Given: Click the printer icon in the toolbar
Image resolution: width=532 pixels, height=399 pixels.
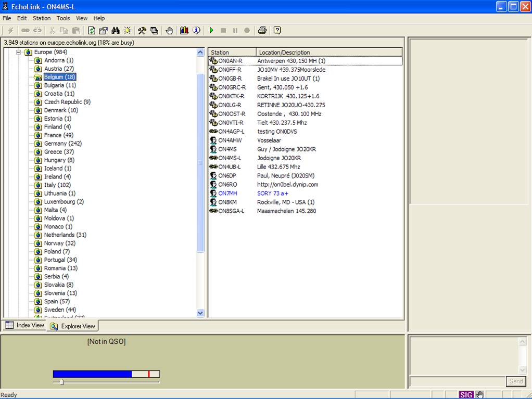Looking at the screenshot, I should [x=262, y=31].
